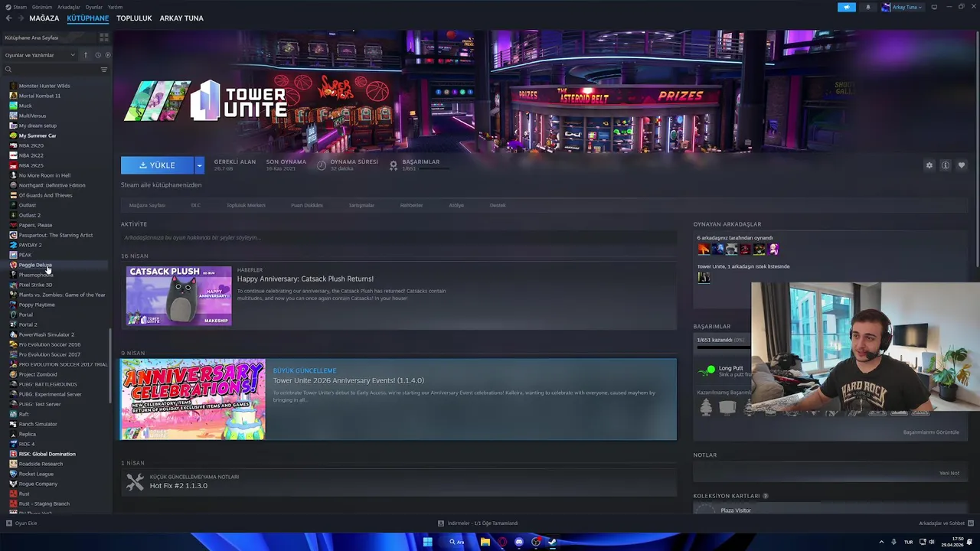Open the Topluluk Merkezi tab
Image resolution: width=980 pixels, height=551 pixels.
(246, 205)
